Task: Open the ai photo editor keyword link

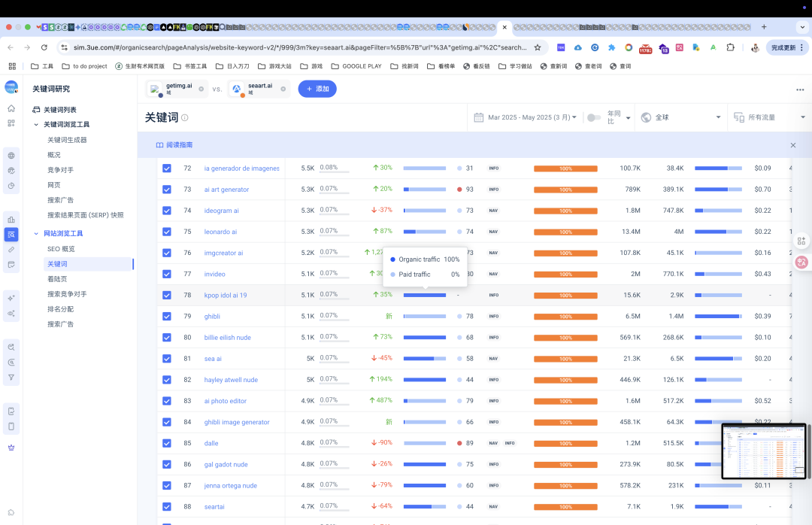Action: 226,401
